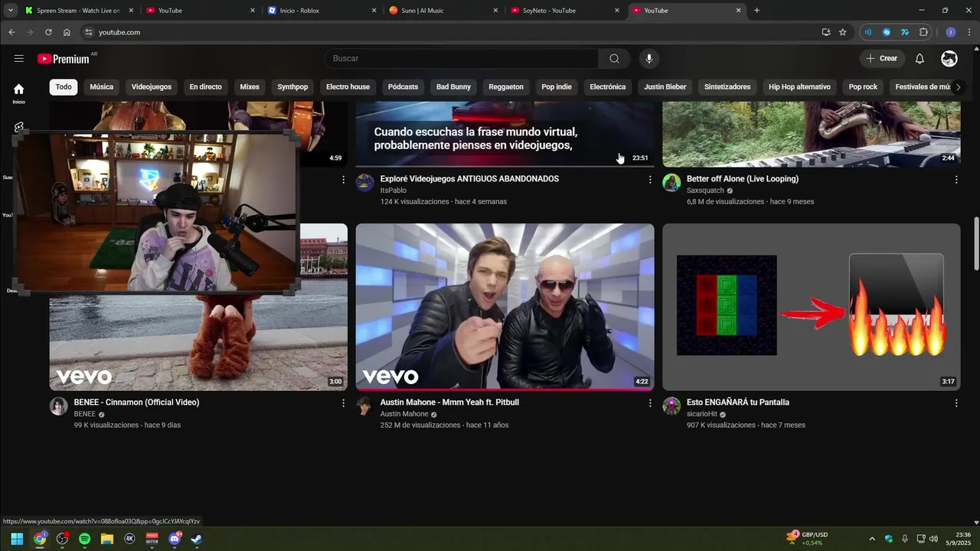
Task: Select the Música filter chip
Action: pos(102,87)
